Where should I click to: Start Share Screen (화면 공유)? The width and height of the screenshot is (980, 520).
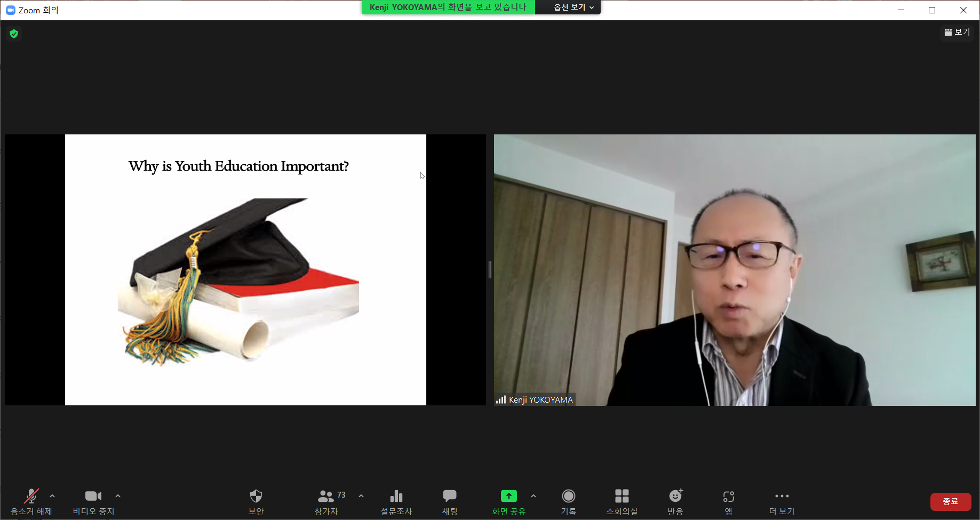[x=508, y=502]
